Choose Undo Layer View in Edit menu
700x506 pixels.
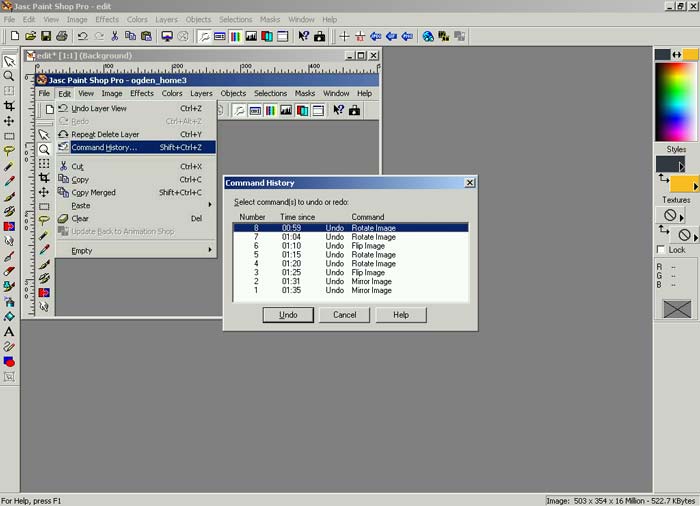(x=136, y=109)
